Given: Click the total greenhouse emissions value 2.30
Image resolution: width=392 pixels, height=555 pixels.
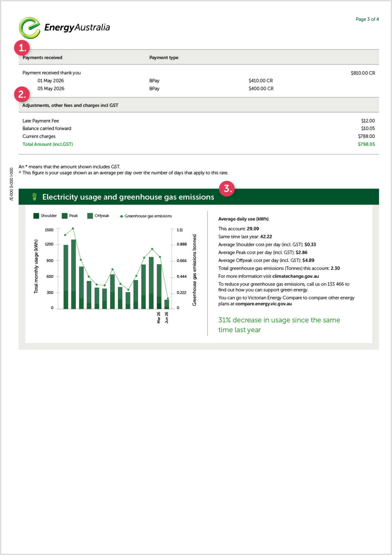Looking at the screenshot, I should pos(335,268).
